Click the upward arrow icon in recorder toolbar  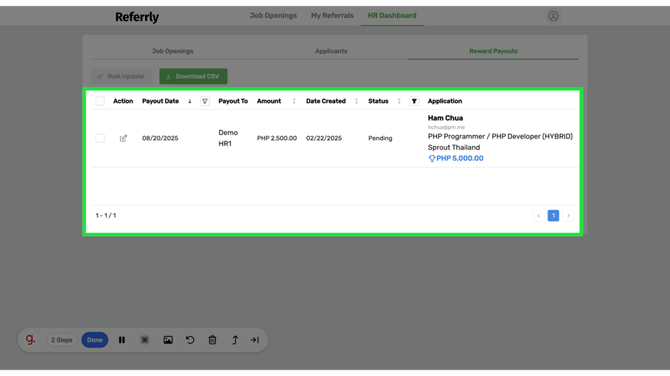coord(235,340)
